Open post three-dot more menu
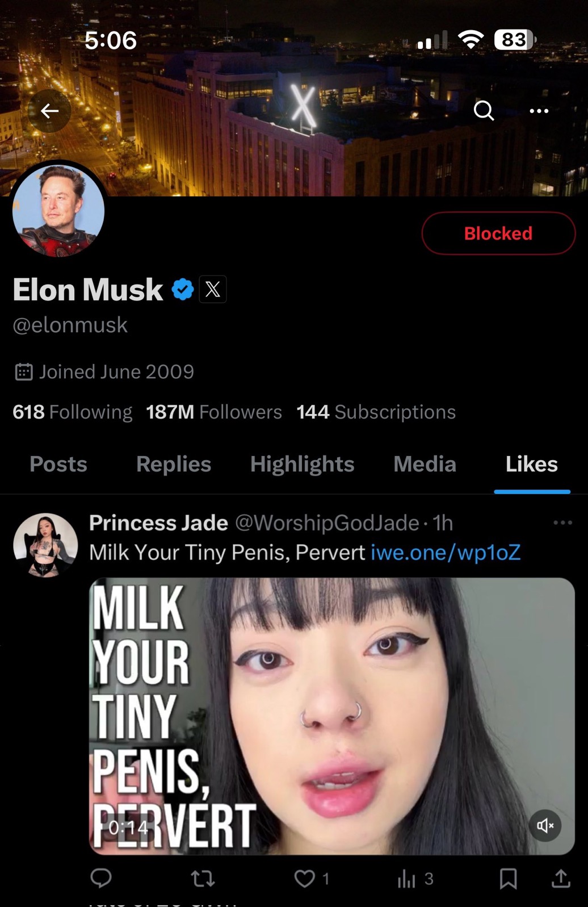The width and height of the screenshot is (588, 907). [562, 523]
